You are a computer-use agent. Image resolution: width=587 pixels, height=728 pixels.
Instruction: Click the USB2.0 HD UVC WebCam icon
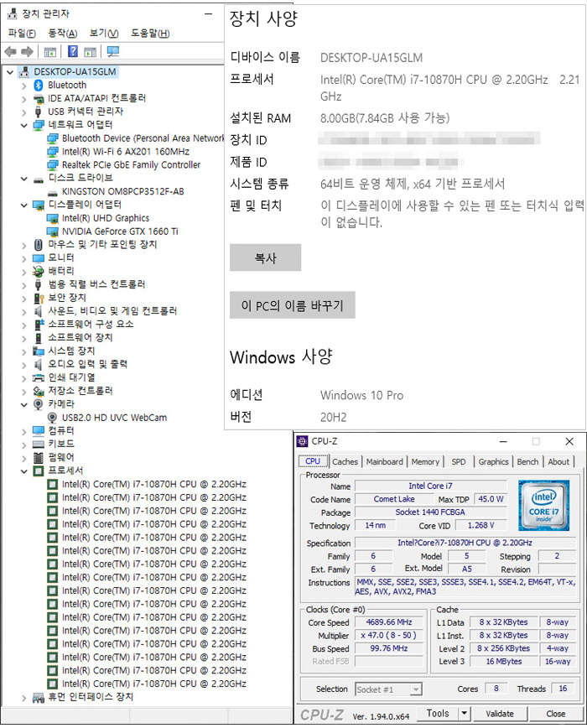click(x=53, y=418)
